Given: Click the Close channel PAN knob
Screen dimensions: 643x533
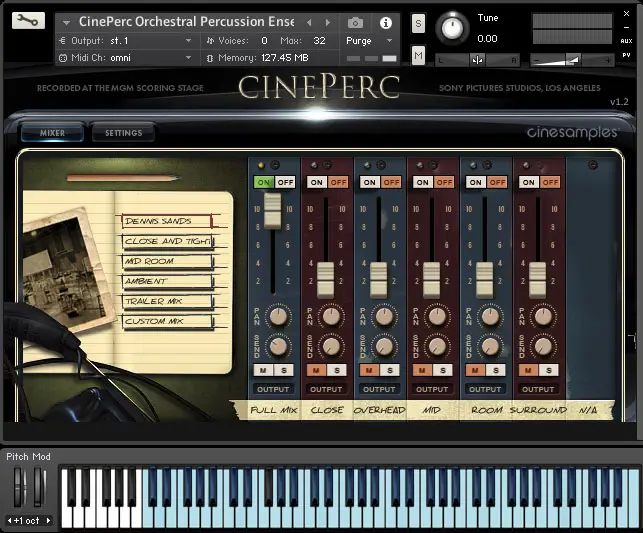Looking at the screenshot, I should pyautogui.click(x=331, y=316).
